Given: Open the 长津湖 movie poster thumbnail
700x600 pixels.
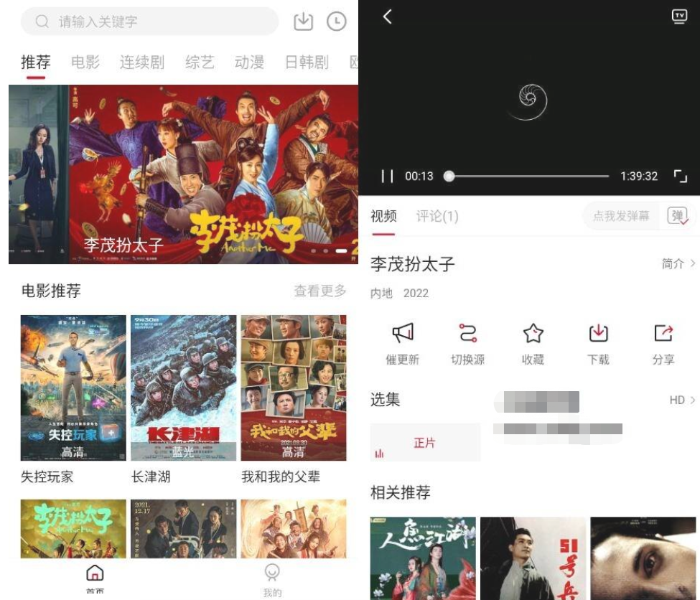Looking at the screenshot, I should [x=183, y=386].
